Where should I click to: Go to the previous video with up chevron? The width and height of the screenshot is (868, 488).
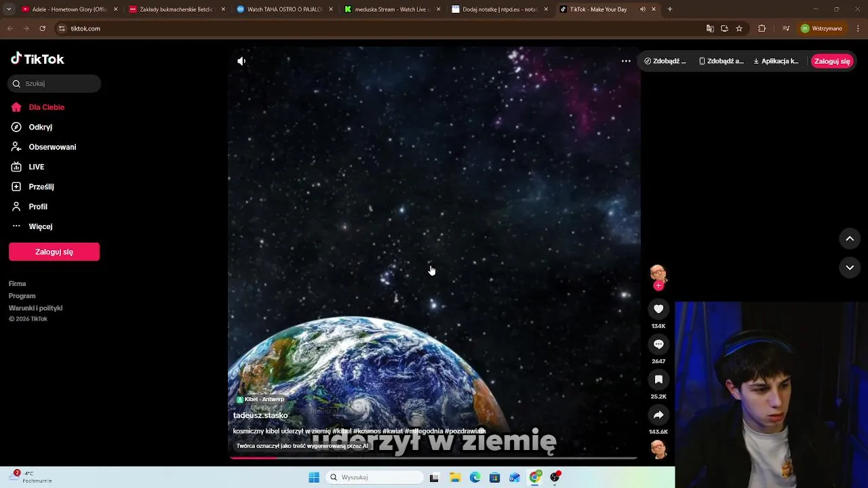850,239
